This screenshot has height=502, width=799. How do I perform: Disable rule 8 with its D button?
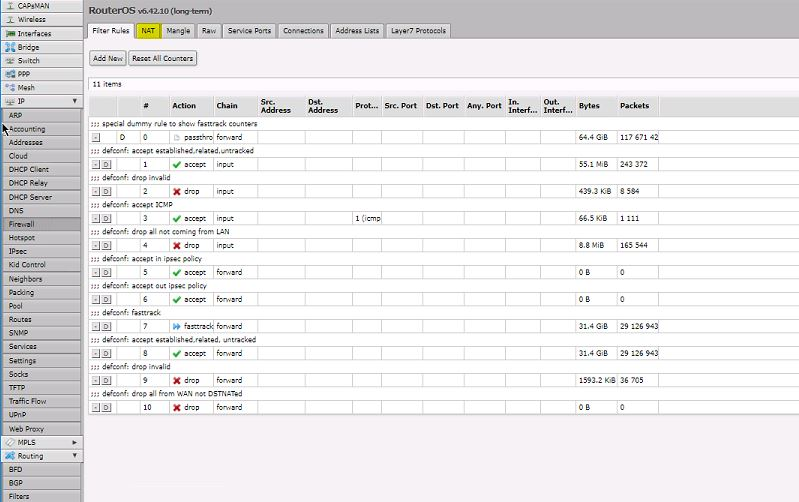(106, 354)
